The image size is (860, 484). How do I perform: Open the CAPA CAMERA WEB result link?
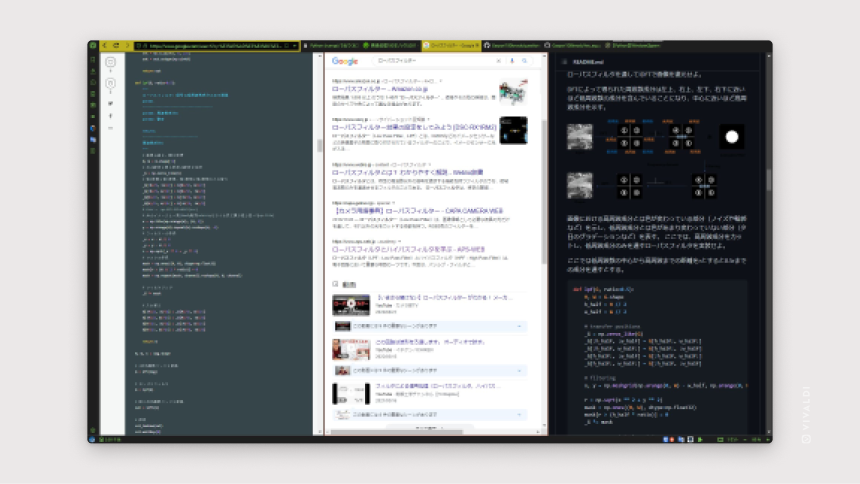click(419, 211)
